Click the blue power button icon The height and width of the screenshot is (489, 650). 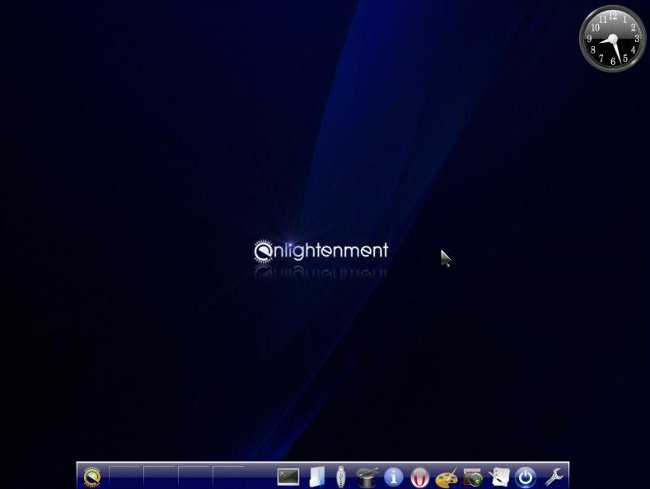(x=525, y=477)
